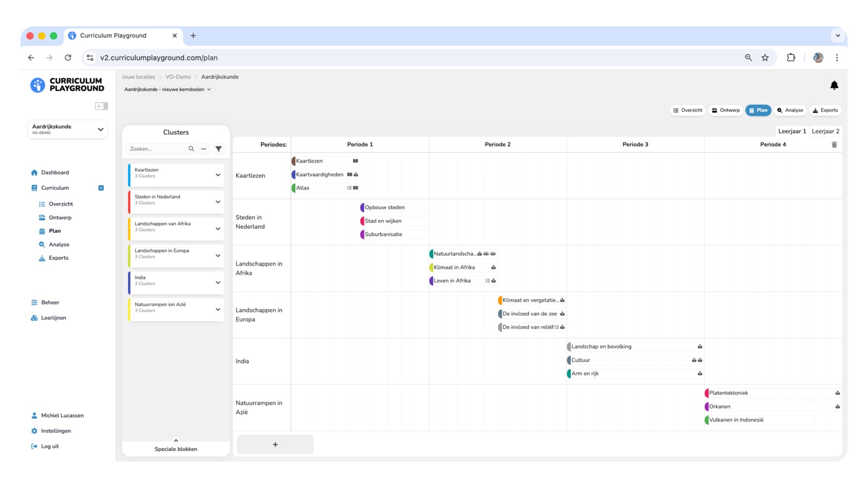Collapse the sidebar with the arrow icon
The image size is (868, 488).
[101, 106]
